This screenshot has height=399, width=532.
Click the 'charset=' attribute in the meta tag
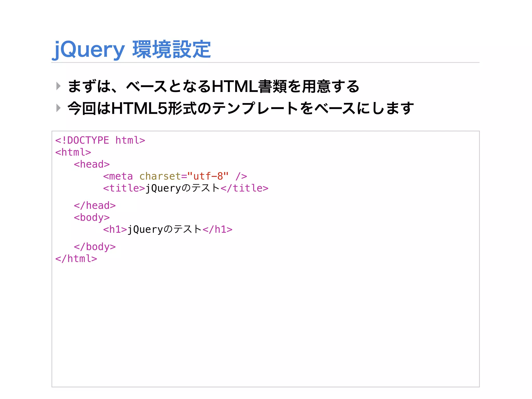(163, 176)
